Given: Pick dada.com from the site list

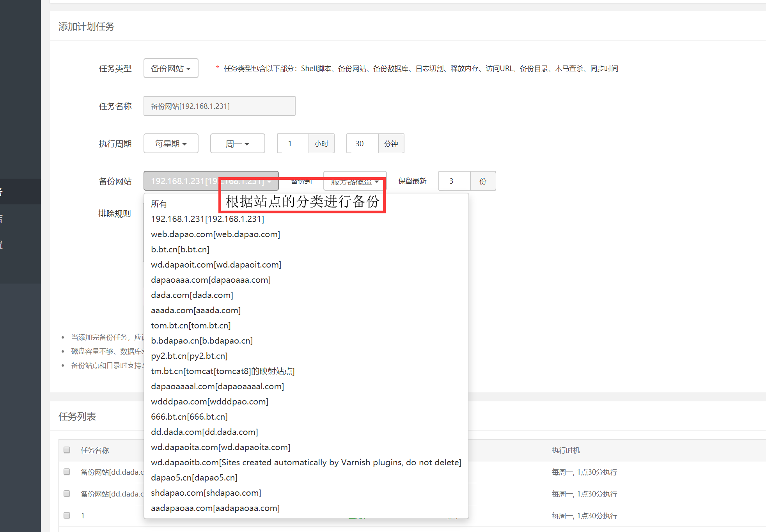Looking at the screenshot, I should (x=192, y=295).
